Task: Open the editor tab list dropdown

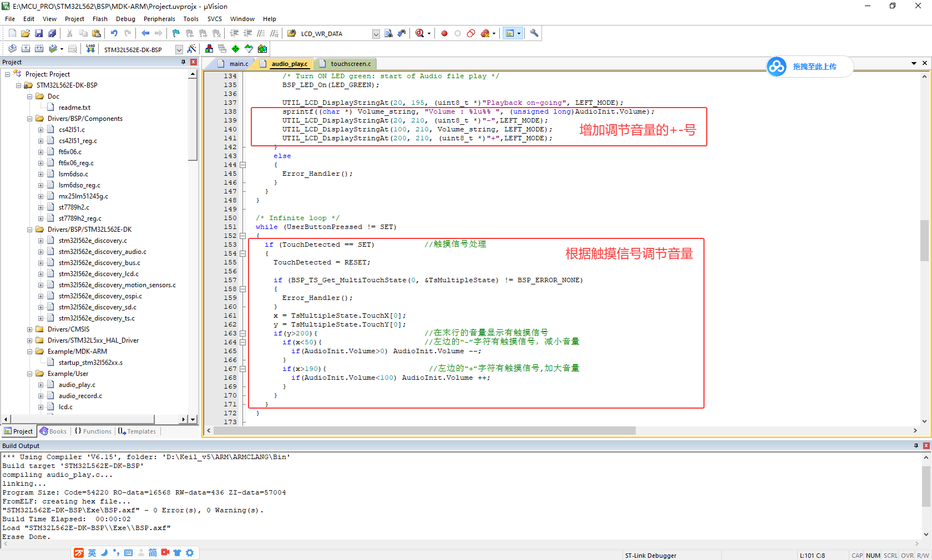Action: (x=914, y=63)
